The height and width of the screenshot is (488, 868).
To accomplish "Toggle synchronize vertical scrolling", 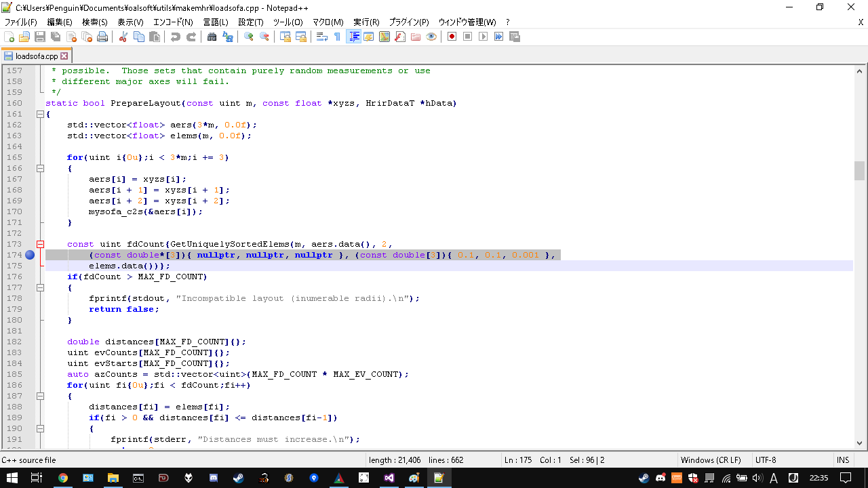I will pyautogui.click(x=286, y=36).
